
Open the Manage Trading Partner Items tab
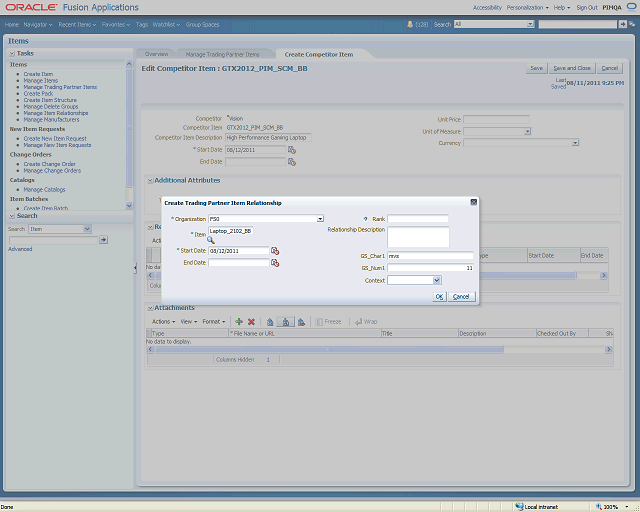(x=223, y=54)
